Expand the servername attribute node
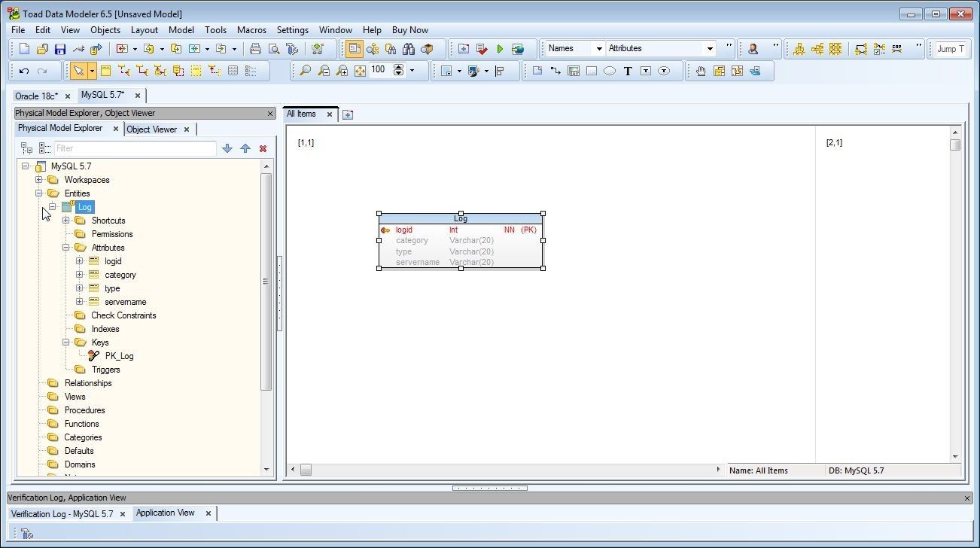The height and width of the screenshot is (548, 980). tap(80, 302)
